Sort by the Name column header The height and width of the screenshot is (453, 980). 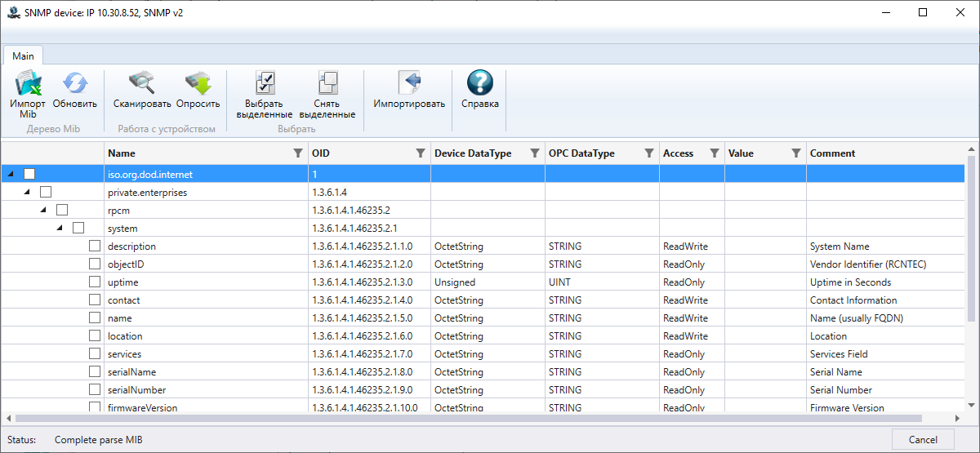pyautogui.click(x=122, y=153)
